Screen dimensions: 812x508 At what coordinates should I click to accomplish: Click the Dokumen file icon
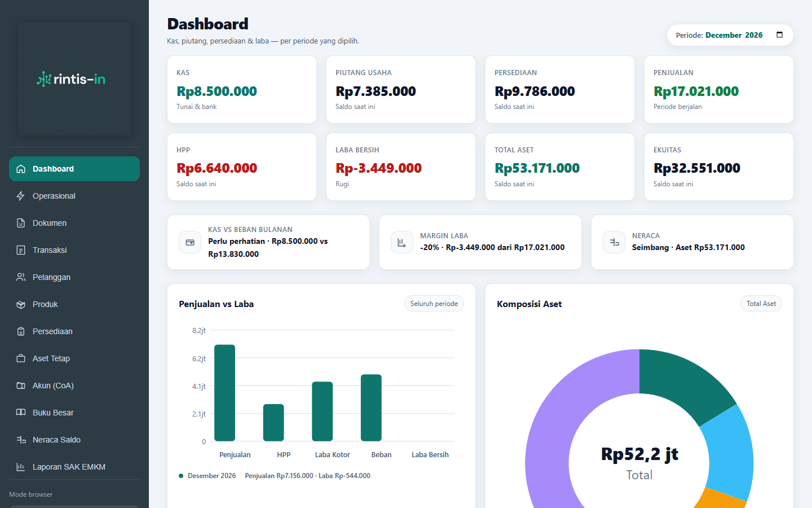21,223
